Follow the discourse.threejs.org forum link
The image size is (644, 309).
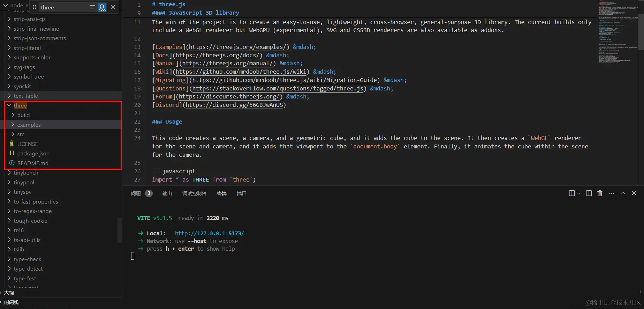(229, 96)
